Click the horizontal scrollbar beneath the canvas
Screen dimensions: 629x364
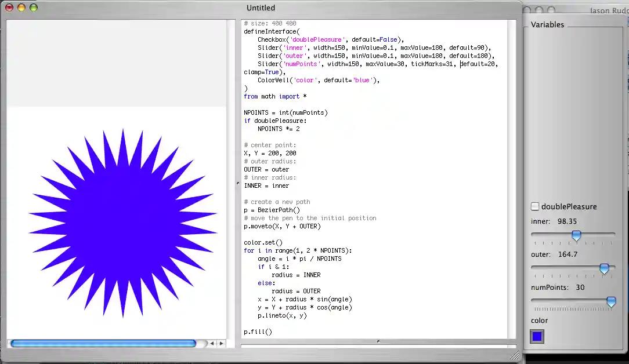point(104,343)
